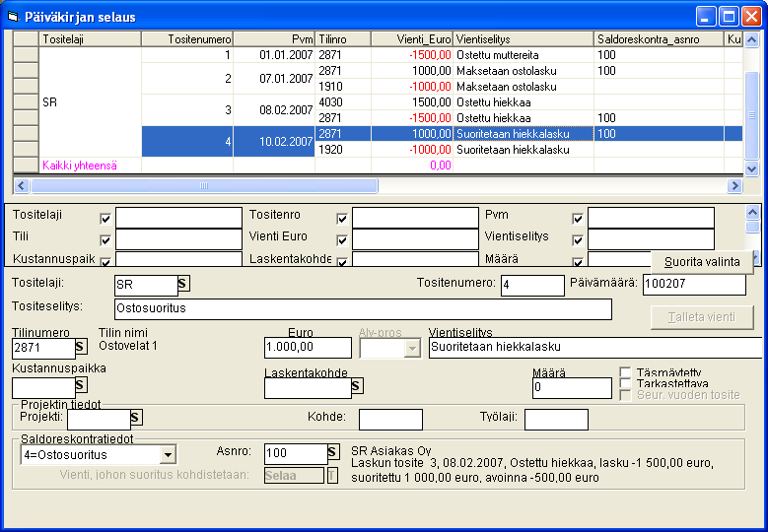
Task: Toggle the Vientiselitys filter checkbox
Action: (x=578, y=240)
